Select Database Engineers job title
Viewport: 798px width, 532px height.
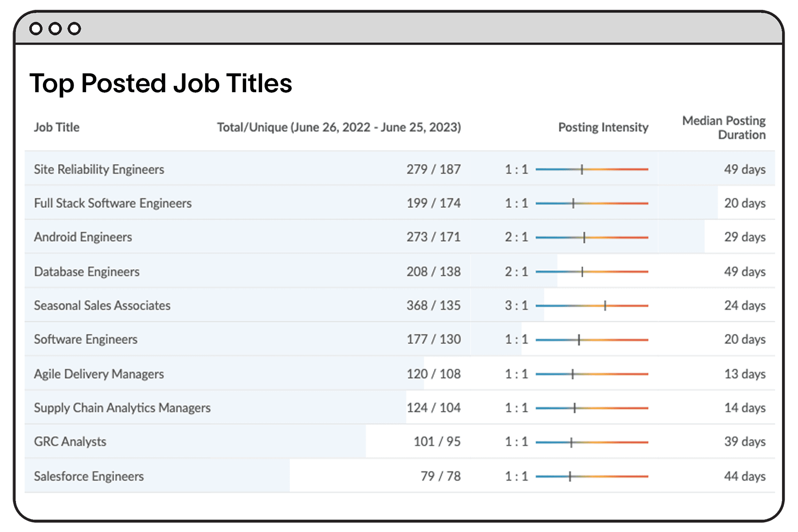tap(87, 271)
